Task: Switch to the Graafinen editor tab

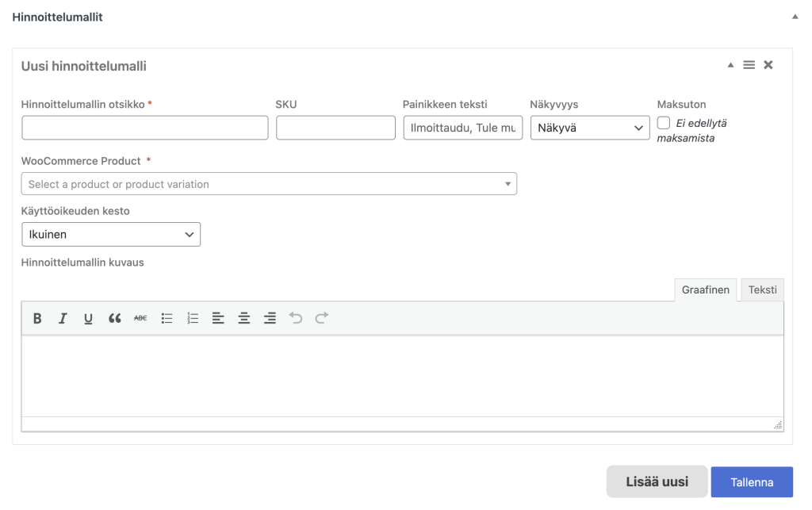Action: 705,290
